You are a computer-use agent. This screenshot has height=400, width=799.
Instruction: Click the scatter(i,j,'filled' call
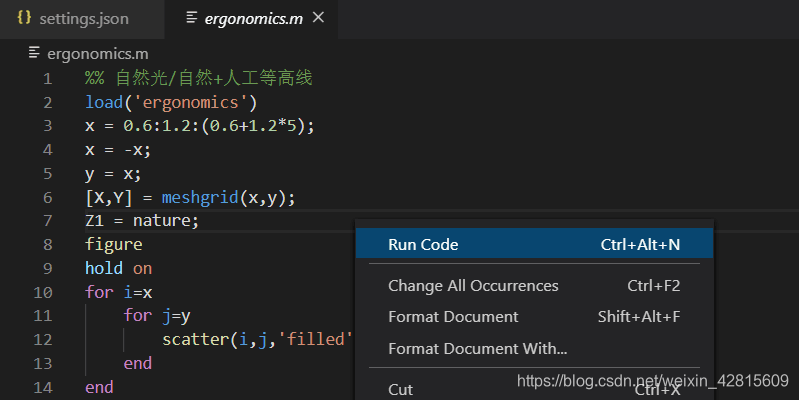257,339
